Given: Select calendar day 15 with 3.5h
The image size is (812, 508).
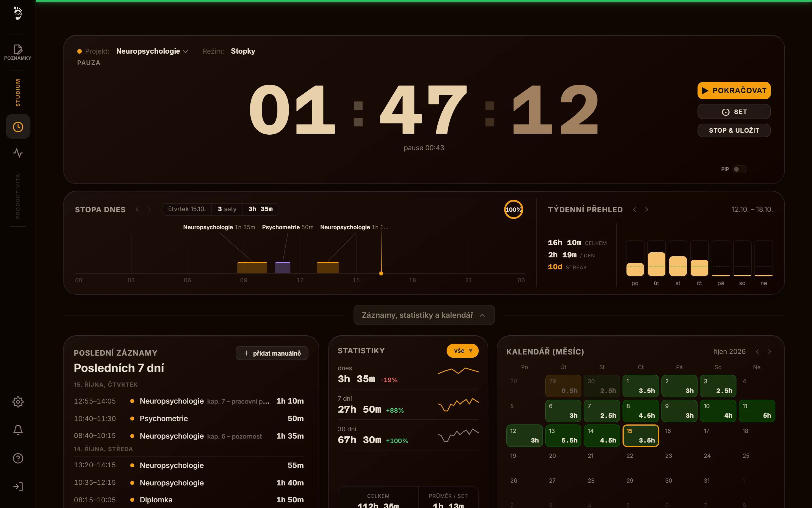Looking at the screenshot, I should pyautogui.click(x=641, y=435).
